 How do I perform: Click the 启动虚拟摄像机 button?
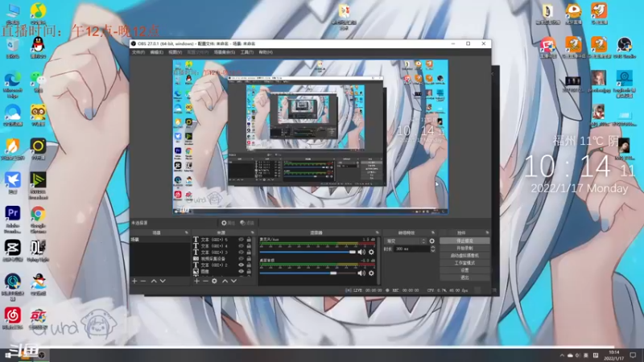pos(464,256)
